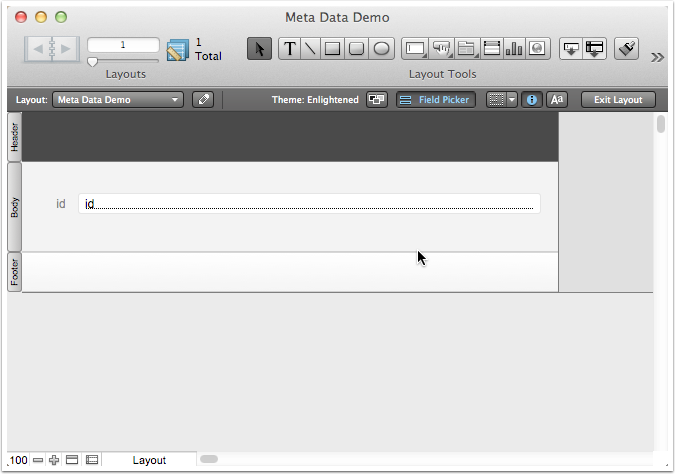Screen dimensions: 675x474
Task: Click the Exit Layout button
Action: tap(618, 100)
